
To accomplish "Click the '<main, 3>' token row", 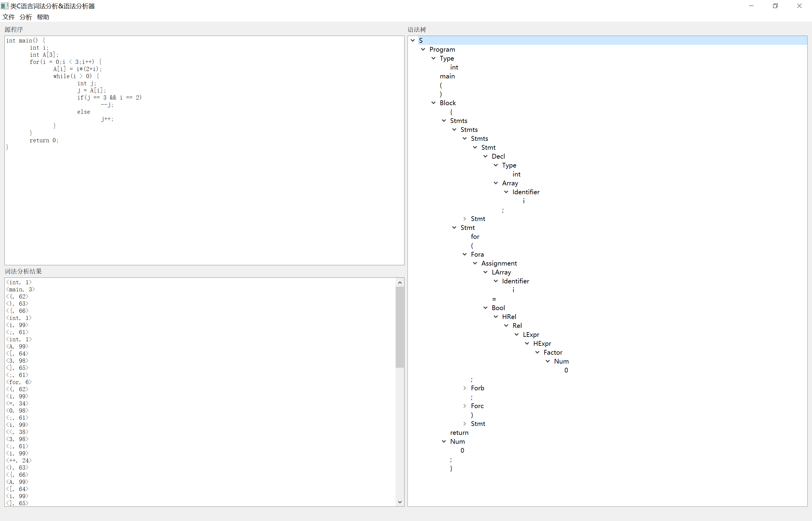I will point(20,290).
